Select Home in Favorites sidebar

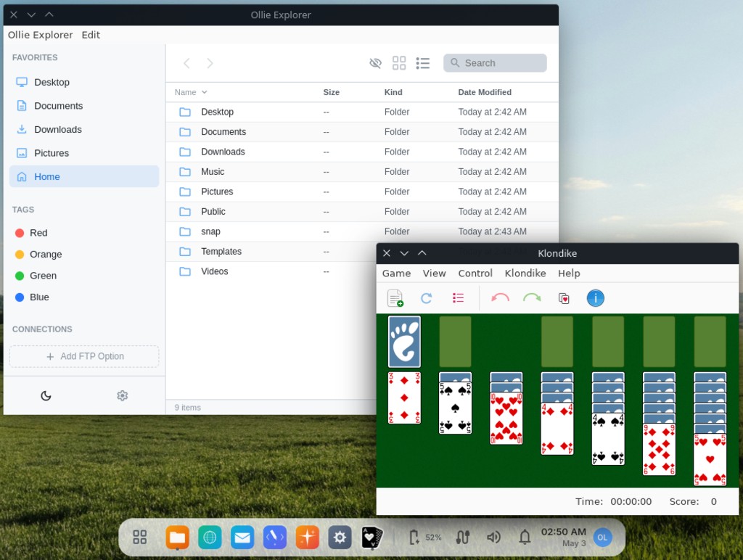[84, 176]
